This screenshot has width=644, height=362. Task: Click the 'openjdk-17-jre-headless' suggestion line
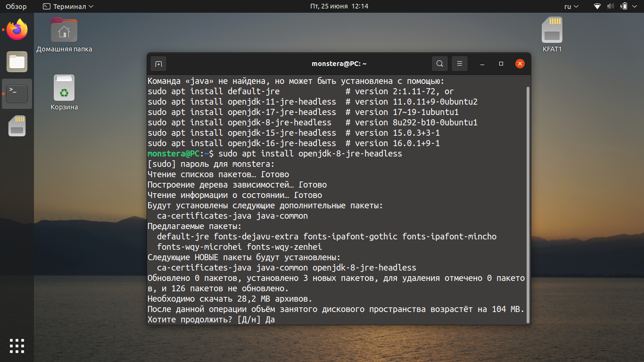pyautogui.click(x=303, y=112)
